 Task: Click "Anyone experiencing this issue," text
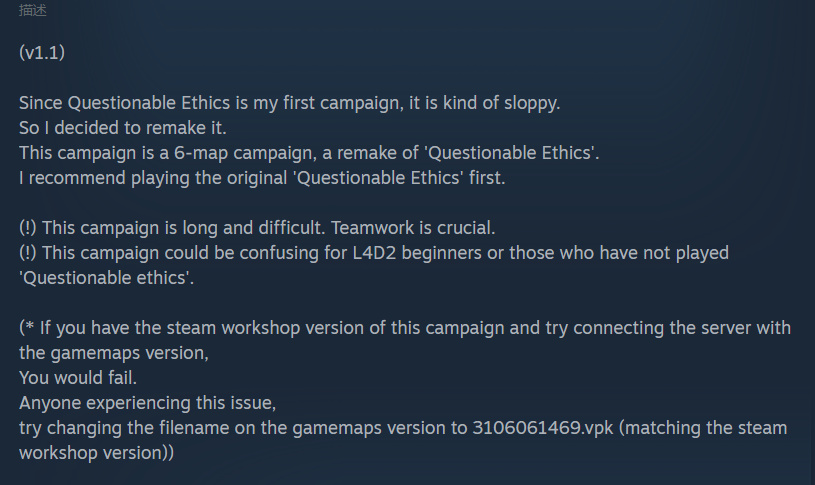(x=146, y=403)
